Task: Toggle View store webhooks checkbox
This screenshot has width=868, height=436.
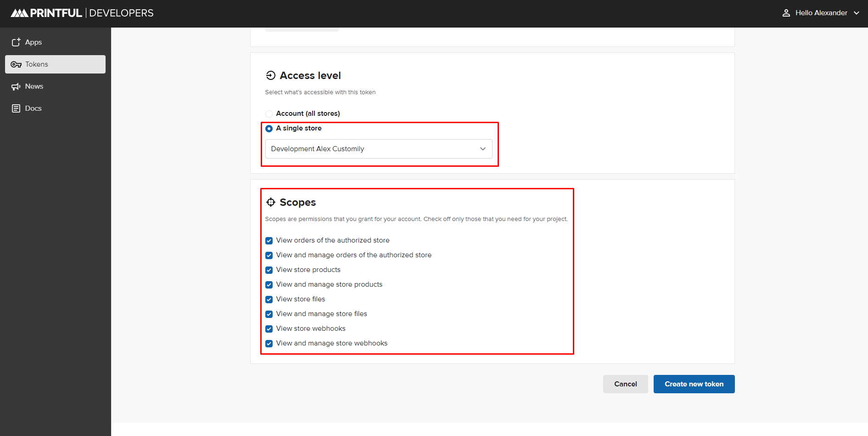Action: click(x=269, y=329)
